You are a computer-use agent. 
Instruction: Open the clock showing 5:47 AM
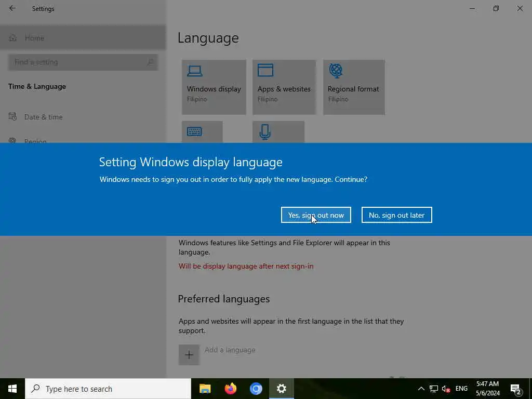click(487, 389)
